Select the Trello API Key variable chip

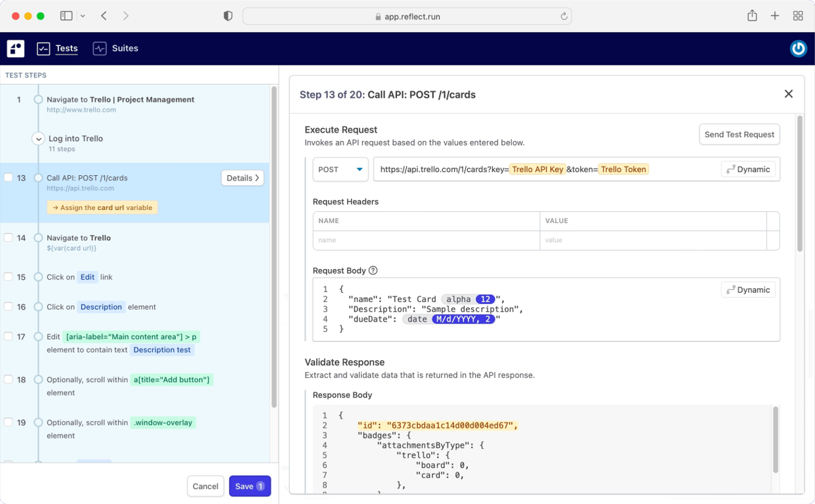[537, 169]
